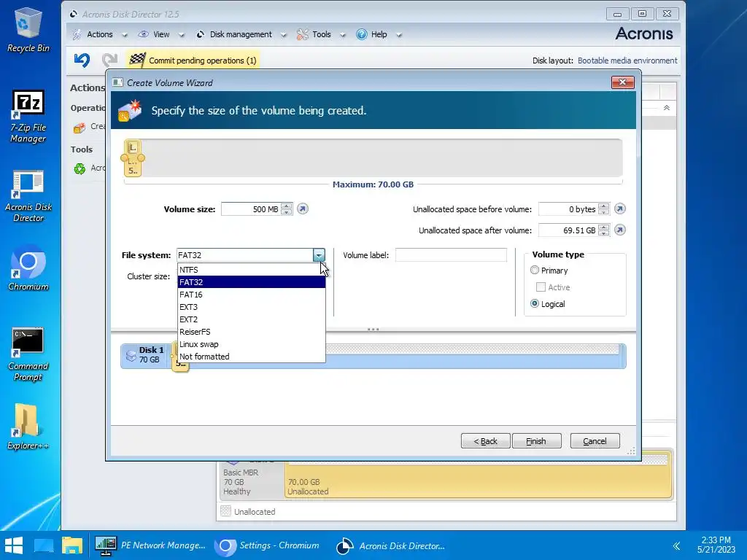Screen dimensions: 747x560
Task: Click the Create volume icon in Operations panel
Action: pyautogui.click(x=79, y=128)
